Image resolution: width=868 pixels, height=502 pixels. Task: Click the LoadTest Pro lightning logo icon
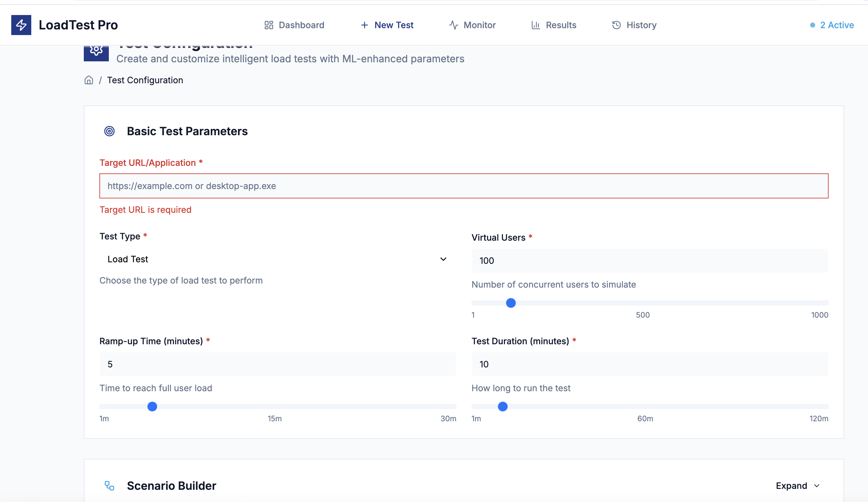21,25
